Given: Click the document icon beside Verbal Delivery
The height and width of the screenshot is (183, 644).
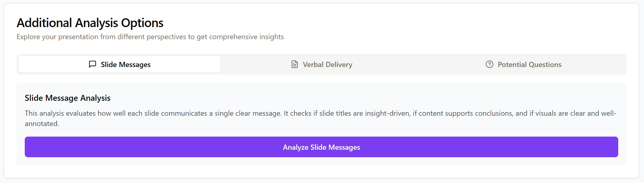Looking at the screenshot, I should (294, 64).
